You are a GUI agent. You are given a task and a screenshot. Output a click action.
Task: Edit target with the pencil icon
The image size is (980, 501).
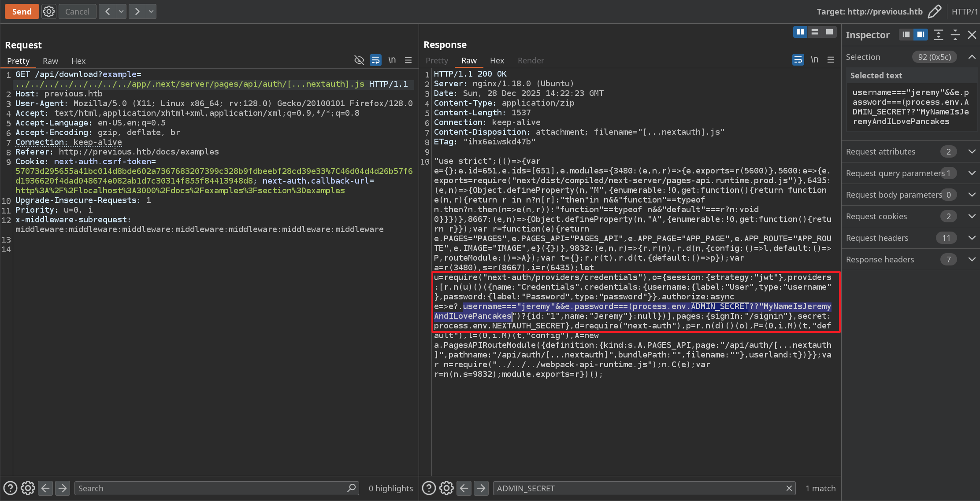pos(934,11)
